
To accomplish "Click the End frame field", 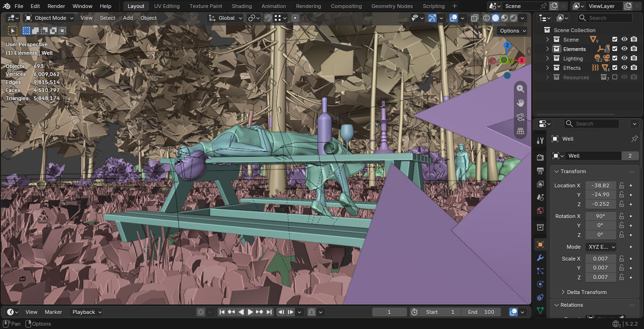I will click(481, 312).
